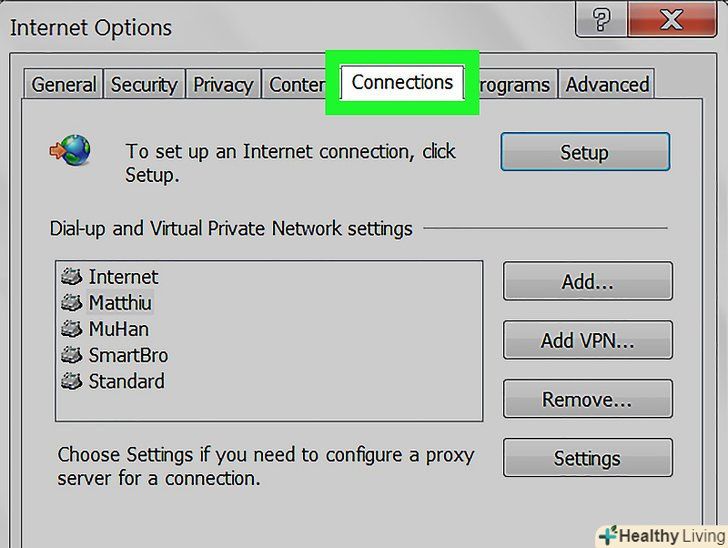Select the SmartBro entry in the list

(128, 355)
